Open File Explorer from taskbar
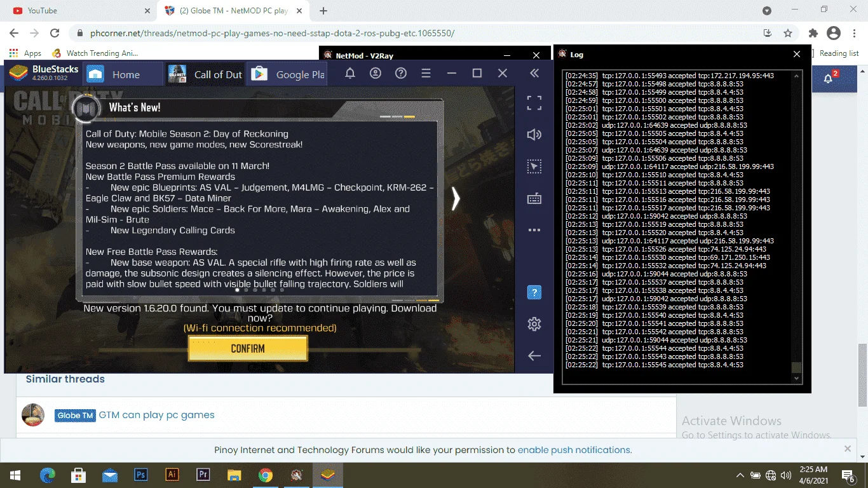The height and width of the screenshot is (488, 868). pyautogui.click(x=234, y=475)
